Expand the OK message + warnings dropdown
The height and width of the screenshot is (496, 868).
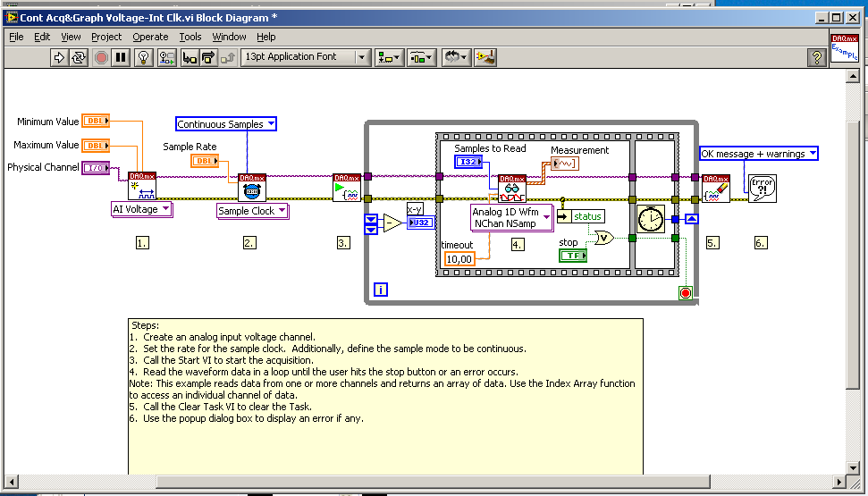point(758,154)
